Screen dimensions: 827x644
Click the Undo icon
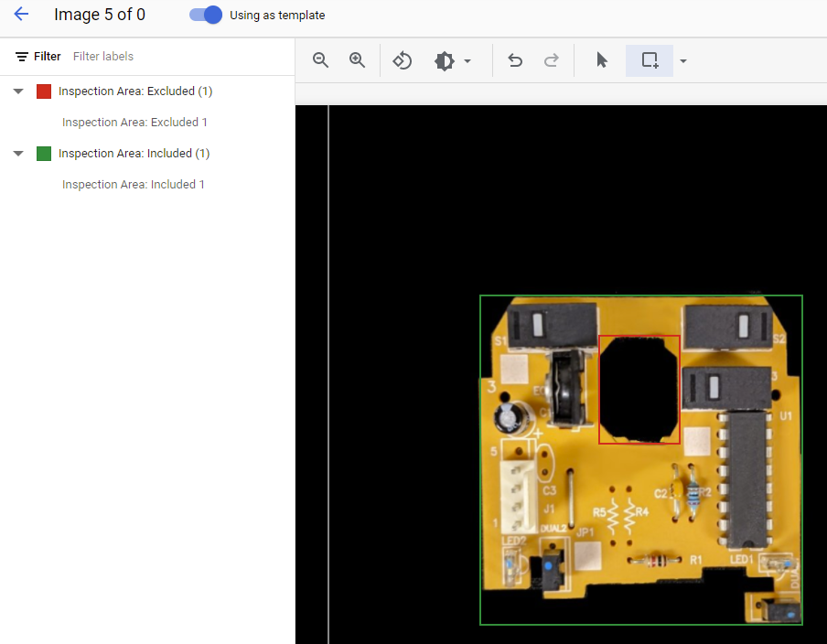tap(514, 59)
